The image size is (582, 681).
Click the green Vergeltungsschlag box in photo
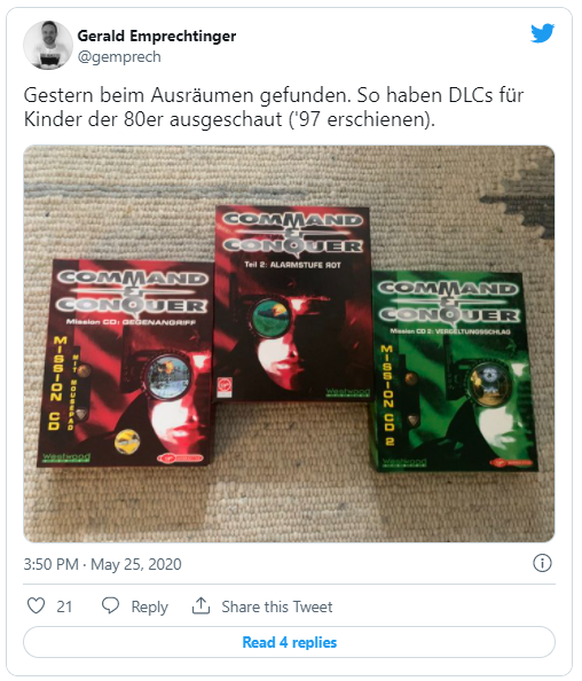[x=455, y=372]
